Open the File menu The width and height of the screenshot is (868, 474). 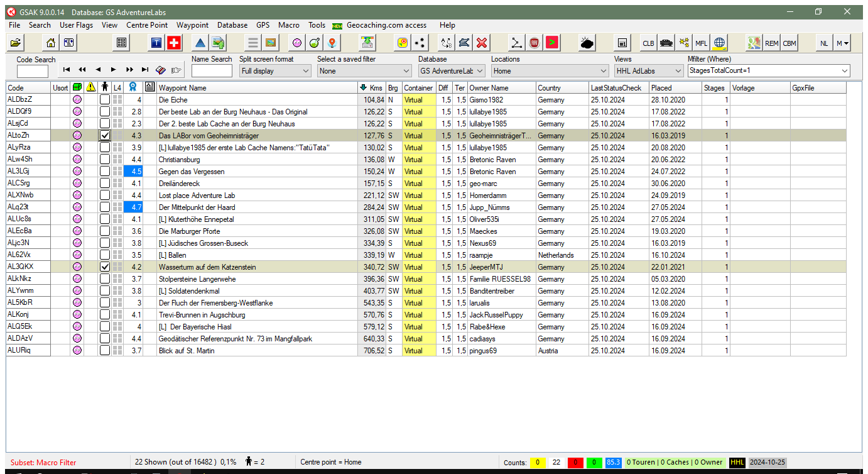click(14, 25)
